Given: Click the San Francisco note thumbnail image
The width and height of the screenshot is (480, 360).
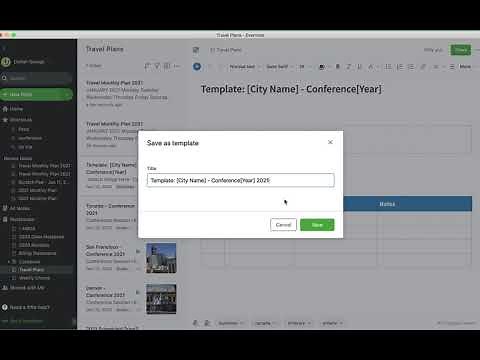Looking at the screenshot, I should (161, 258).
